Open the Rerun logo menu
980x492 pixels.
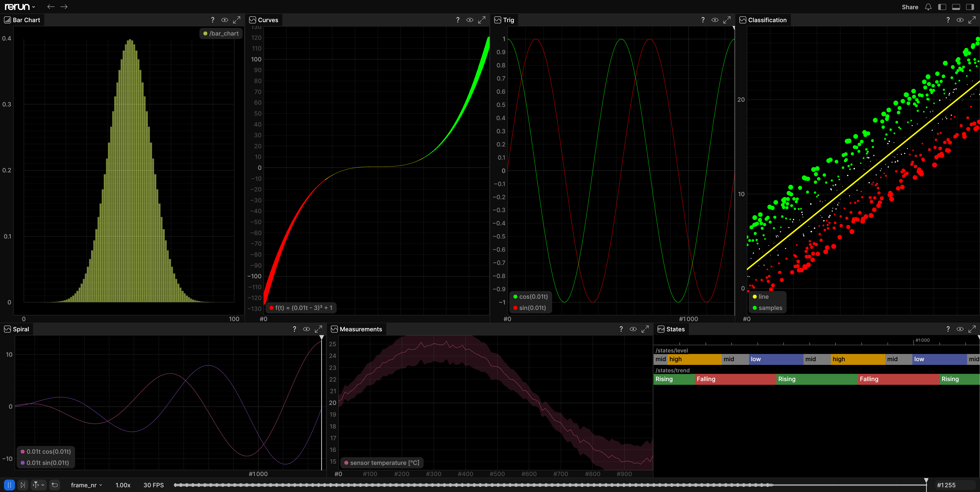point(20,7)
